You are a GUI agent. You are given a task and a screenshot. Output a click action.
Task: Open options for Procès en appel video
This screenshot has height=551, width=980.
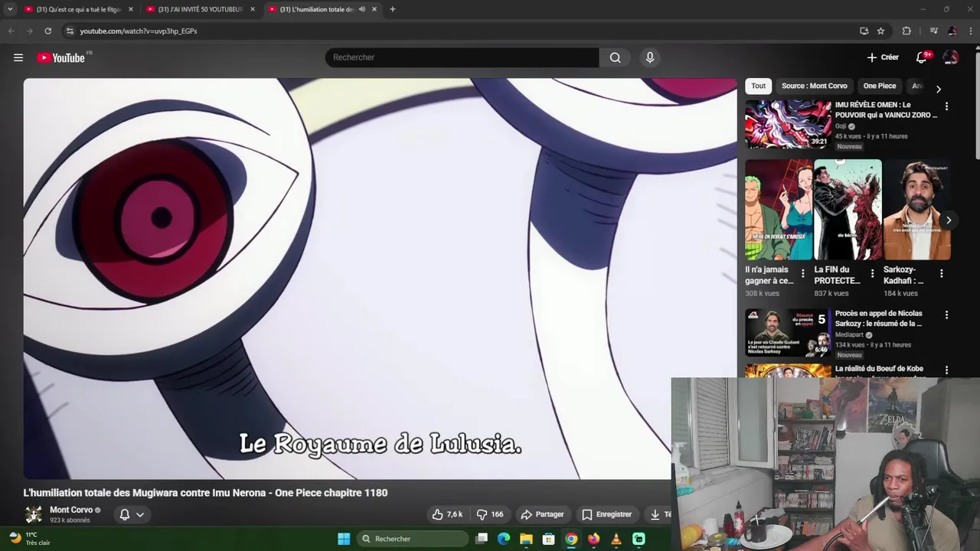point(946,315)
